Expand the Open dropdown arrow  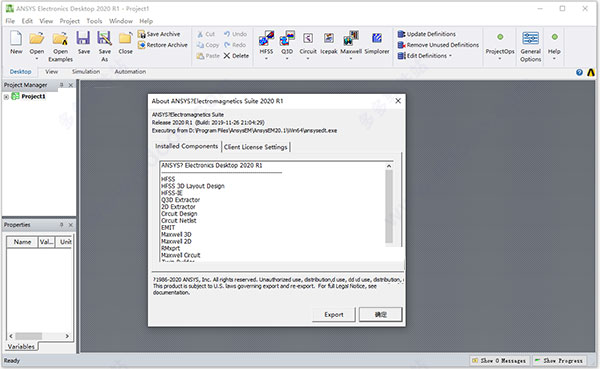point(37,59)
